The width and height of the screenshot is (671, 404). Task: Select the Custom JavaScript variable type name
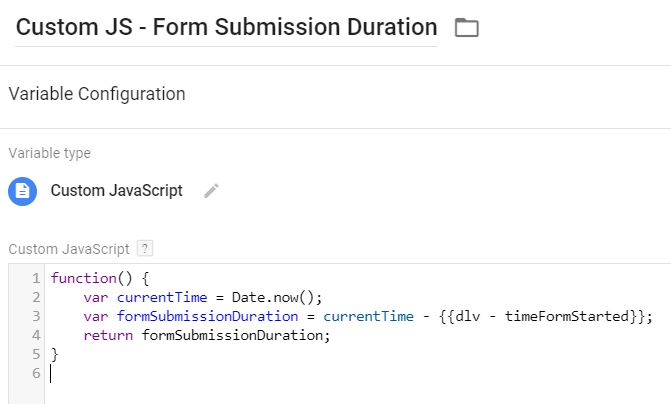(116, 191)
